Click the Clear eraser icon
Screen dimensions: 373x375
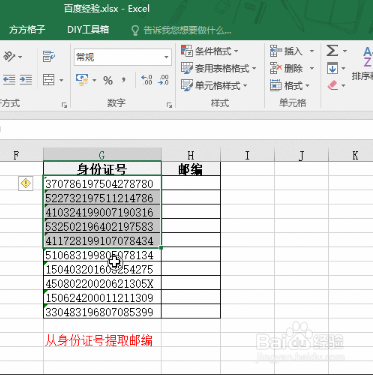click(333, 85)
